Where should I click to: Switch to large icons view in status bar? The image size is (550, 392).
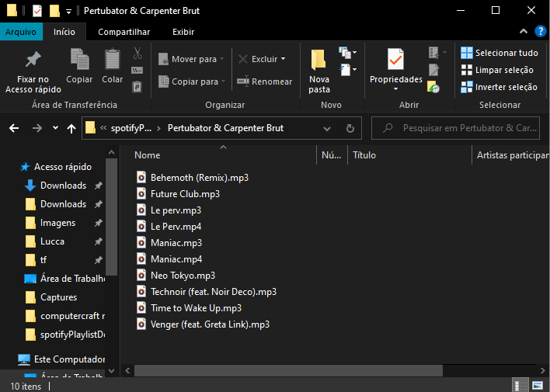[538, 386]
